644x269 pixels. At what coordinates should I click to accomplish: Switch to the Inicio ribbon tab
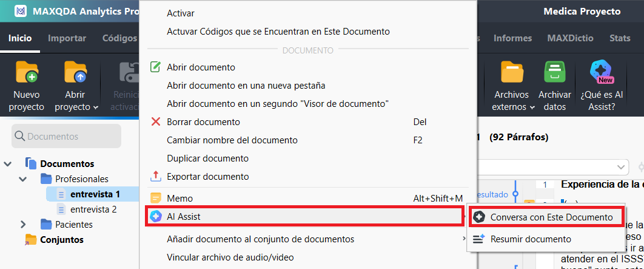(x=20, y=38)
